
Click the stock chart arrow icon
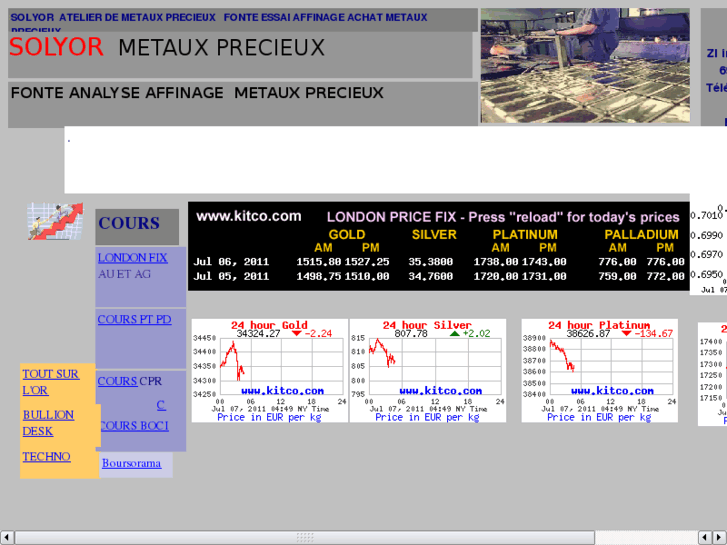click(x=55, y=221)
